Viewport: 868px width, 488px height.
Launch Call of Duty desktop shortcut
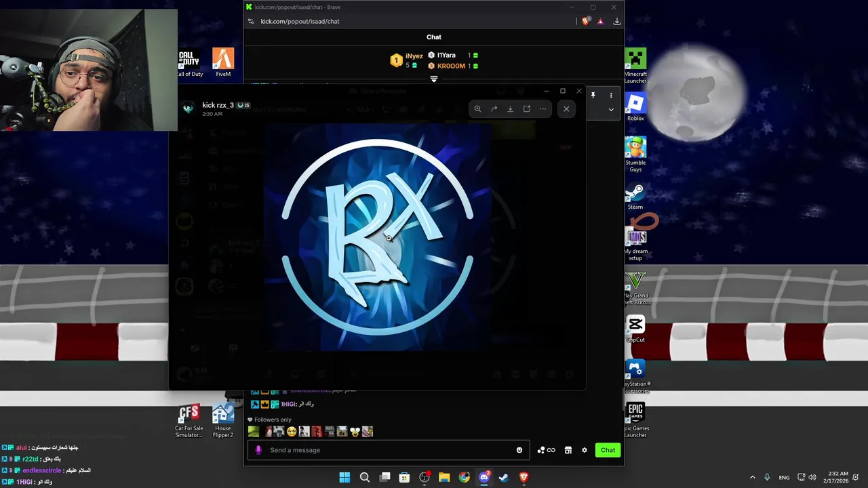[190, 62]
